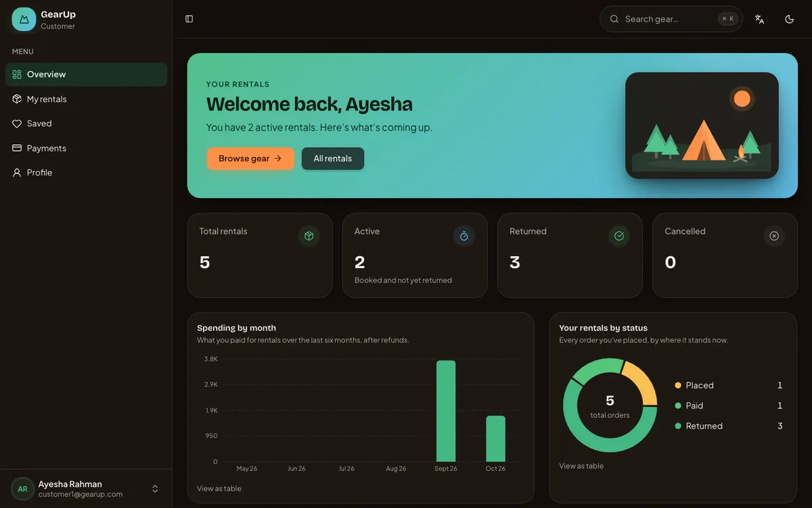Open the Overview menu item
The image size is (812, 508).
point(86,75)
